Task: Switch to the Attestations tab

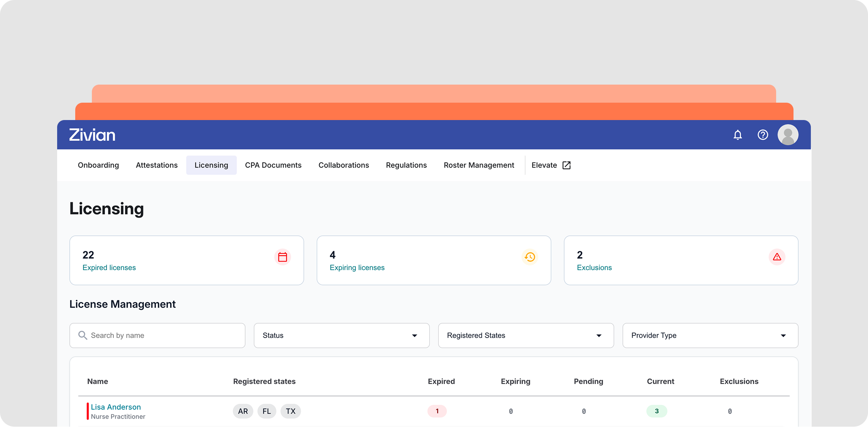Action: point(157,165)
